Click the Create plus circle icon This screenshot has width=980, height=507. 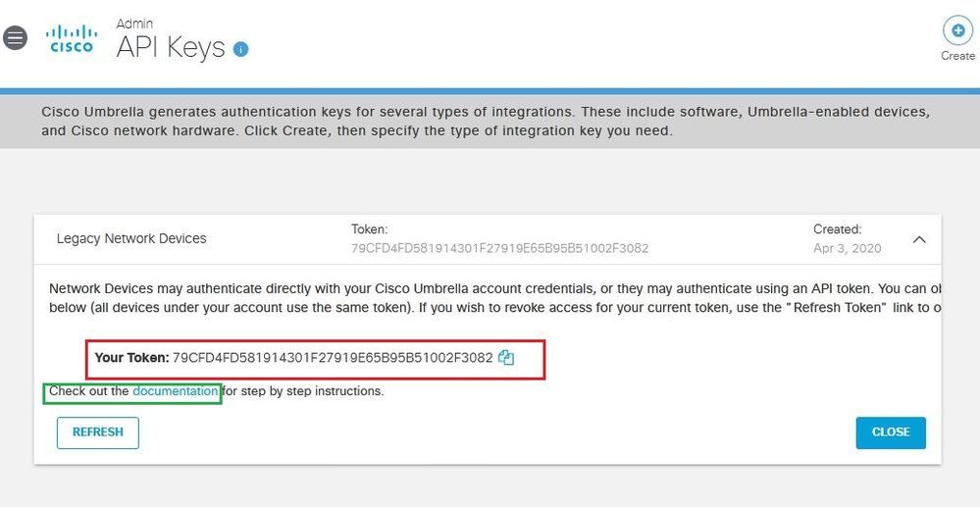click(x=956, y=29)
